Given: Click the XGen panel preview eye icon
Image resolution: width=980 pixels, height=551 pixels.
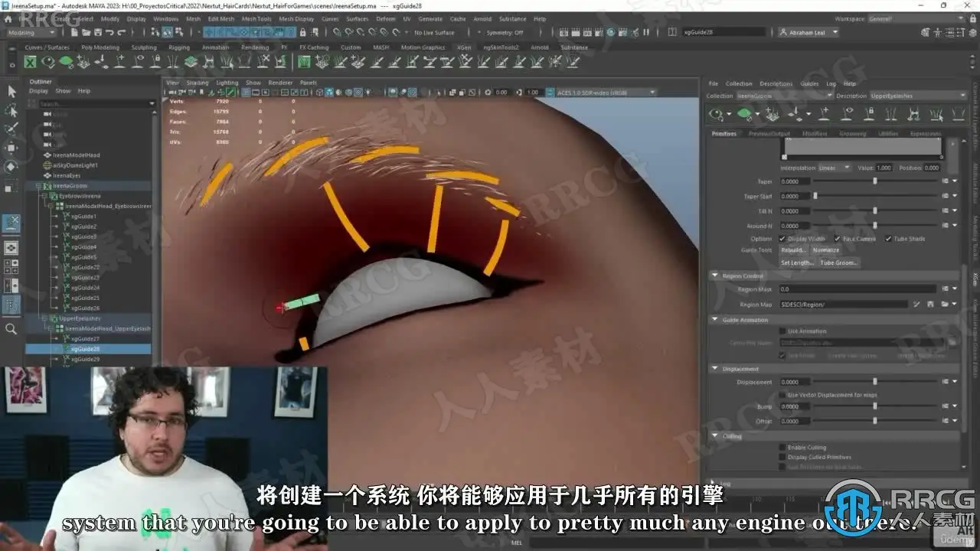Looking at the screenshot, I should tap(717, 114).
